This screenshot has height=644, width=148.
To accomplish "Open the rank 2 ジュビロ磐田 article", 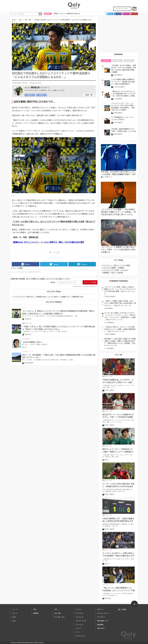I will (x=123, y=82).
